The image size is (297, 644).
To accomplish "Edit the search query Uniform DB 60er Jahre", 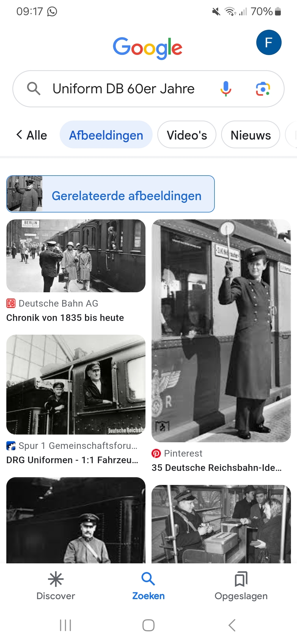I will pos(123,89).
